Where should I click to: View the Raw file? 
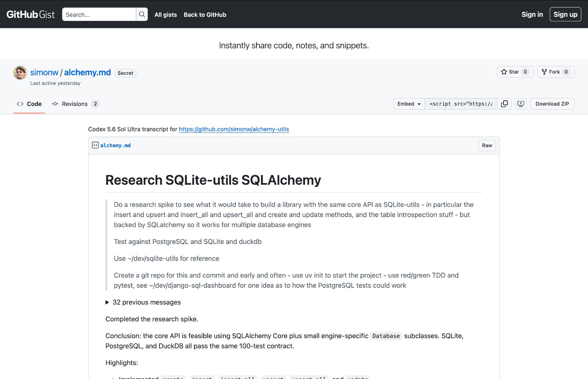[487, 145]
